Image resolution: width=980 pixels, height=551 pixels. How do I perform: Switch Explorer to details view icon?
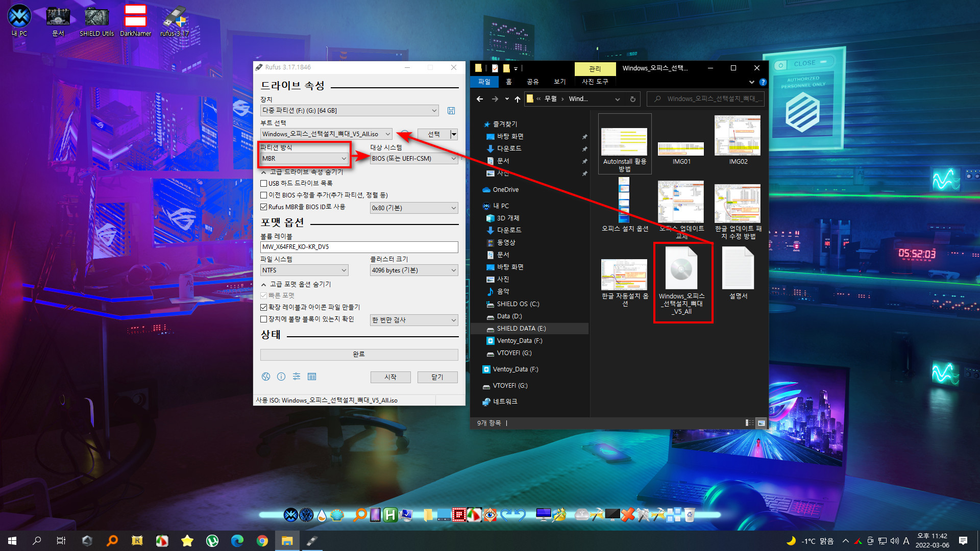tap(749, 423)
